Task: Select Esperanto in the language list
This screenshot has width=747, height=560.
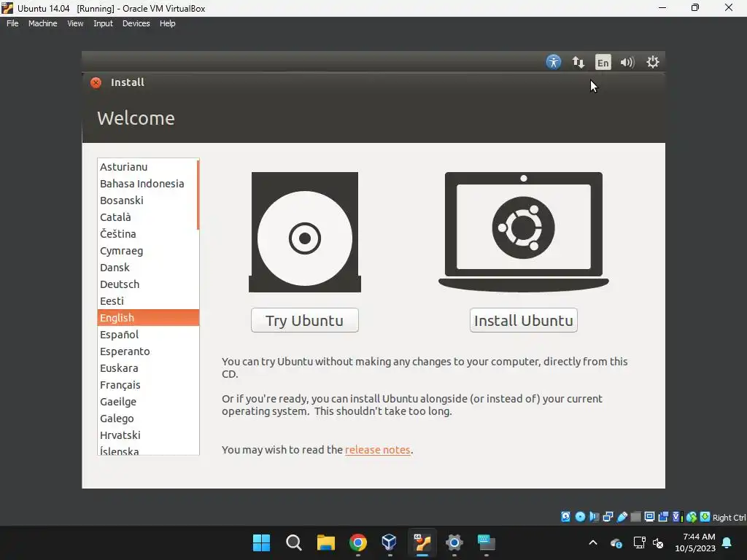Action: click(147, 351)
